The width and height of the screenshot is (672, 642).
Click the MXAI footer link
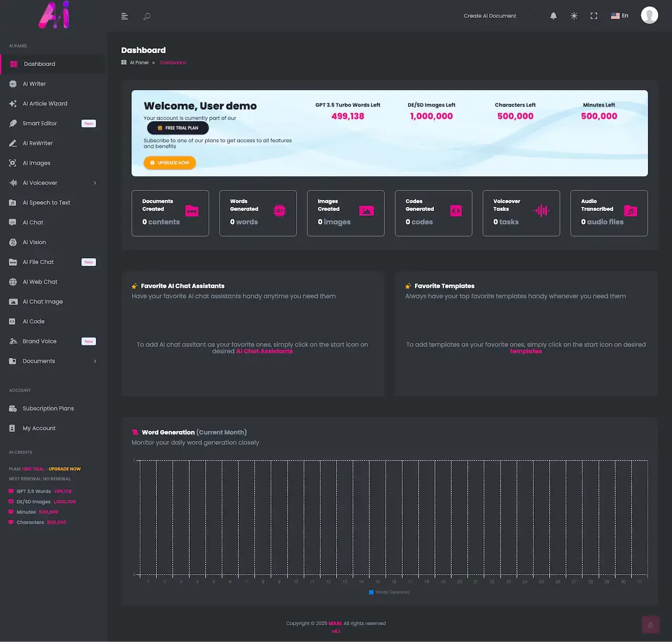tap(335, 624)
